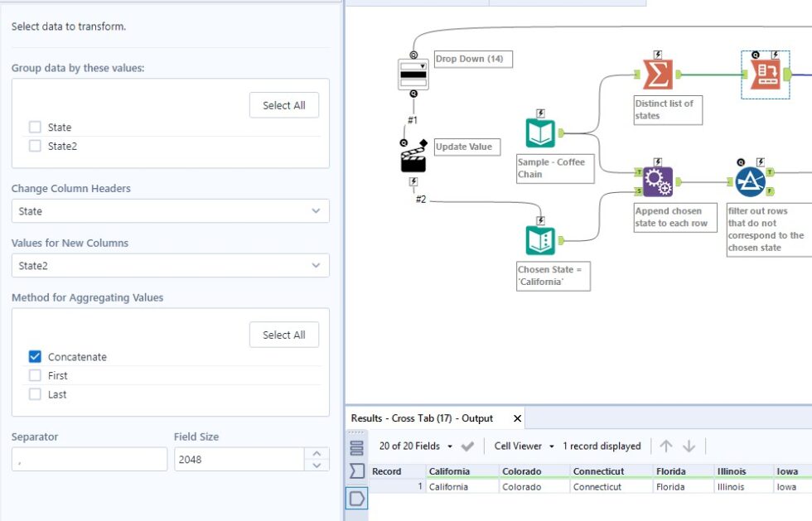Click the Separator input field
This screenshot has height=521, width=812.
click(89, 459)
